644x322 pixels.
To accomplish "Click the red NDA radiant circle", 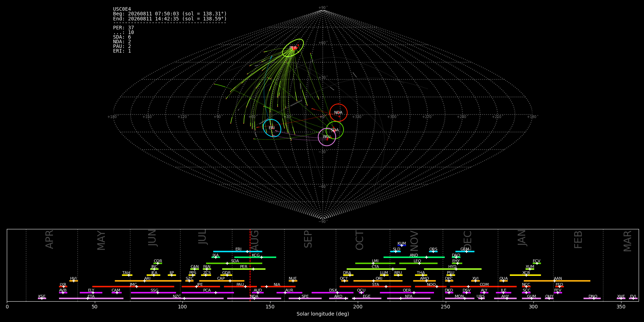I will coord(338,113).
